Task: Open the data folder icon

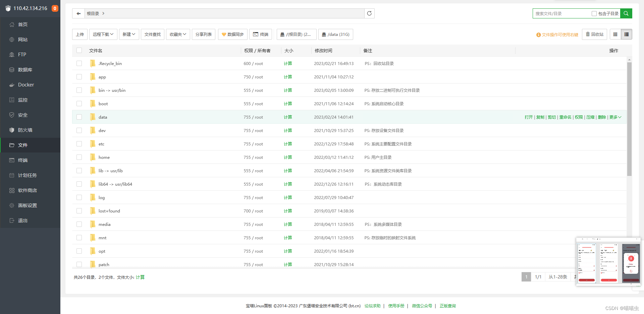Action: coord(93,117)
